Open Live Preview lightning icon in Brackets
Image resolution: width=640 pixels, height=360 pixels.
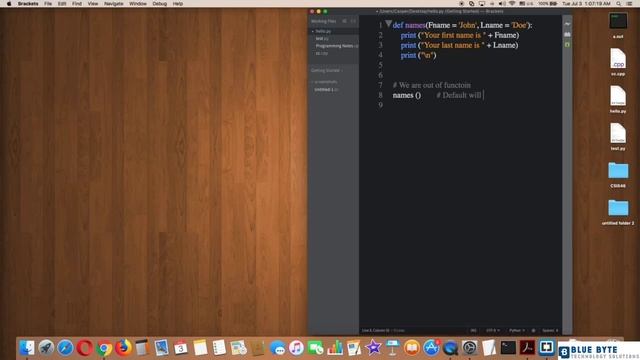[567, 24]
